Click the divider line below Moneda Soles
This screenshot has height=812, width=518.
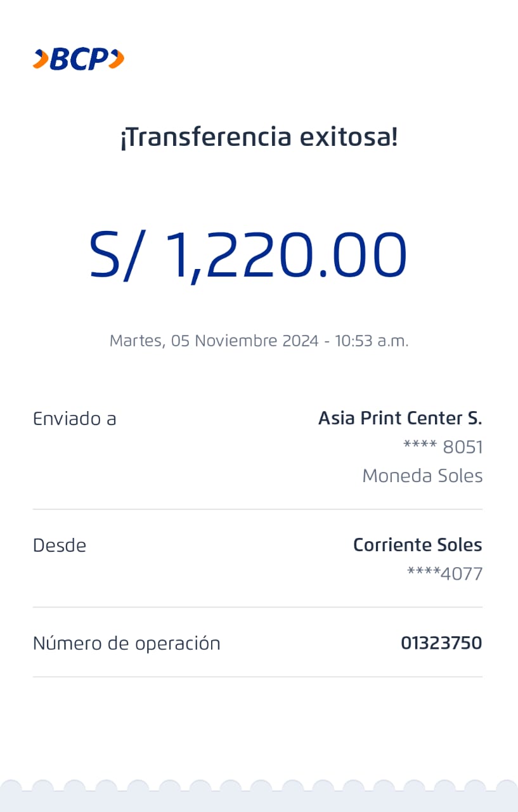point(257,509)
